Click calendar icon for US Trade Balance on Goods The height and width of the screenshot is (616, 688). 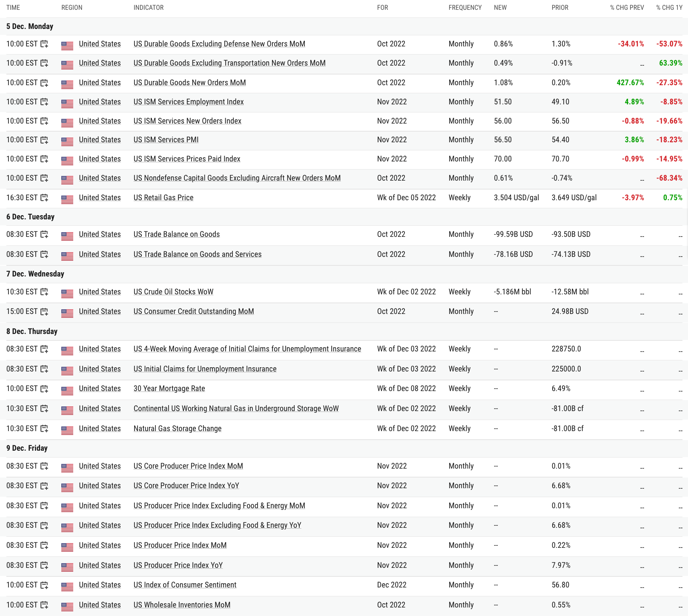coord(44,234)
